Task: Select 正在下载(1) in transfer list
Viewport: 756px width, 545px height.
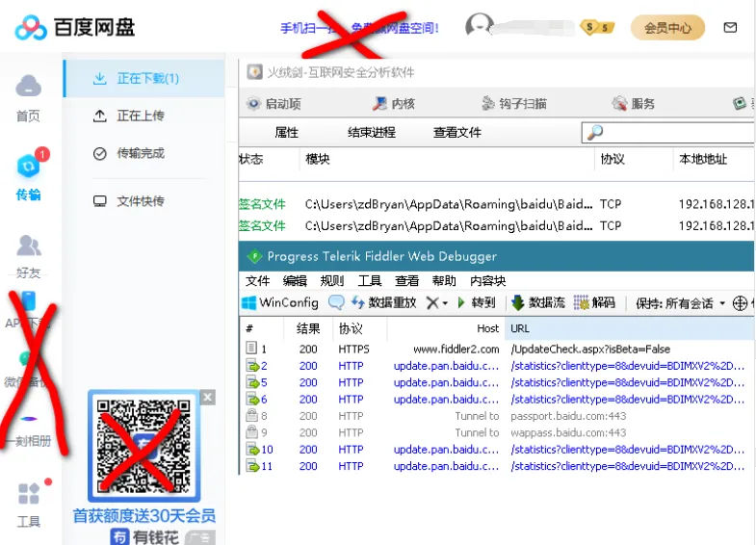Action: [x=144, y=79]
